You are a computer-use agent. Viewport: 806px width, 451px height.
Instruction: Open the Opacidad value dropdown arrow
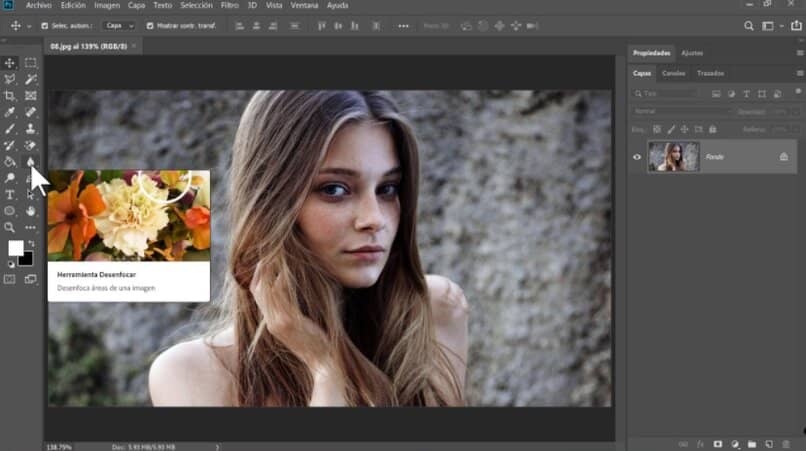[796, 112]
